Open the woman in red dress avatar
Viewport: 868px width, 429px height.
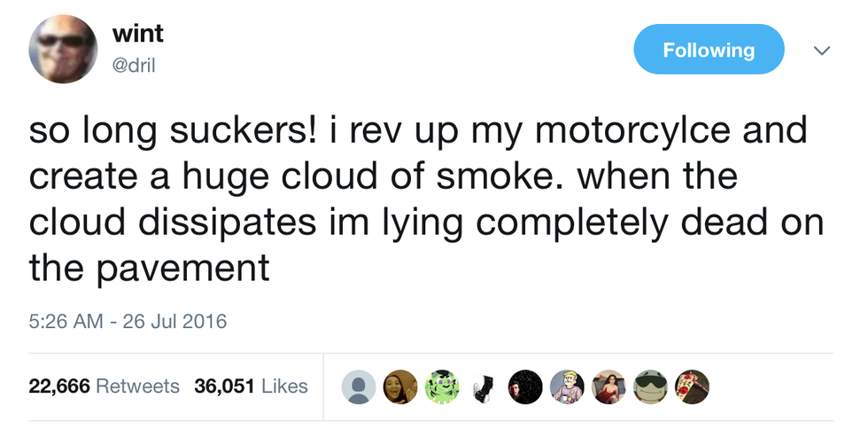coord(608,386)
